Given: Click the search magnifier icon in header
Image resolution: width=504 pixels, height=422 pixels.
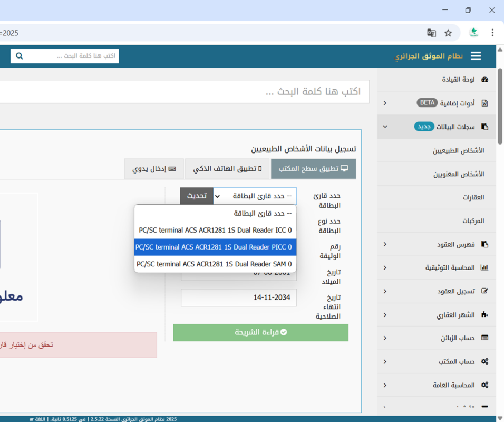Looking at the screenshot, I should (x=20, y=56).
